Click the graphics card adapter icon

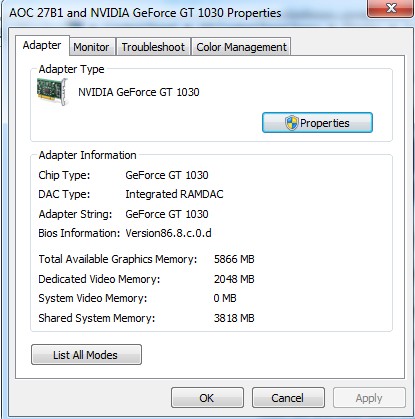(52, 91)
